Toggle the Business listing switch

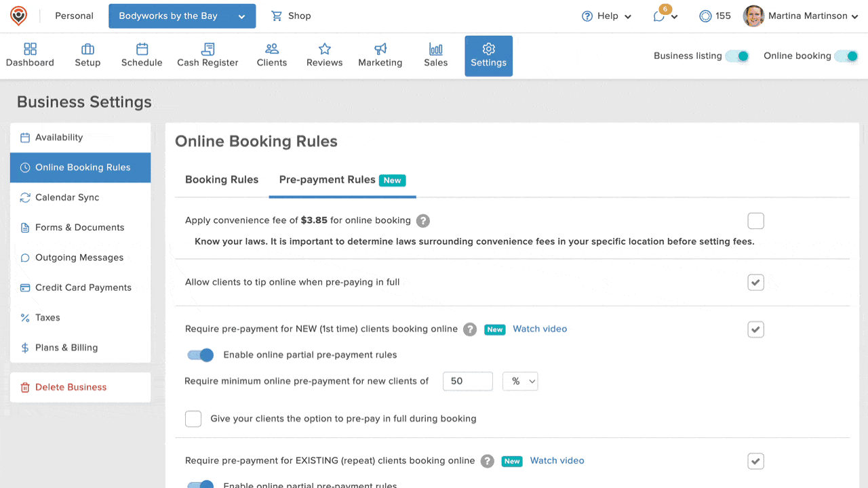tap(737, 56)
